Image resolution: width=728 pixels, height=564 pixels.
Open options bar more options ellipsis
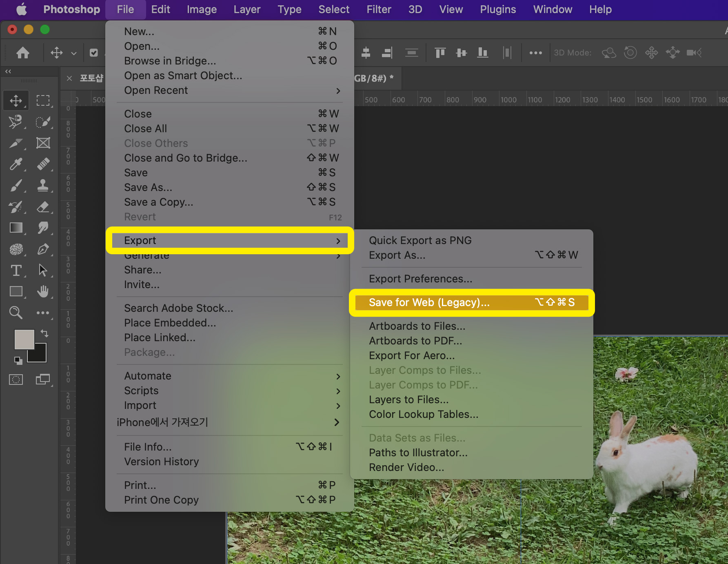[535, 53]
